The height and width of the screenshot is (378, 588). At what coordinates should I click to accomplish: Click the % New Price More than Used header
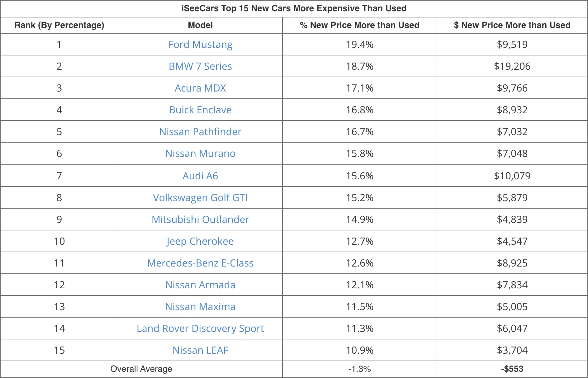[359, 25]
